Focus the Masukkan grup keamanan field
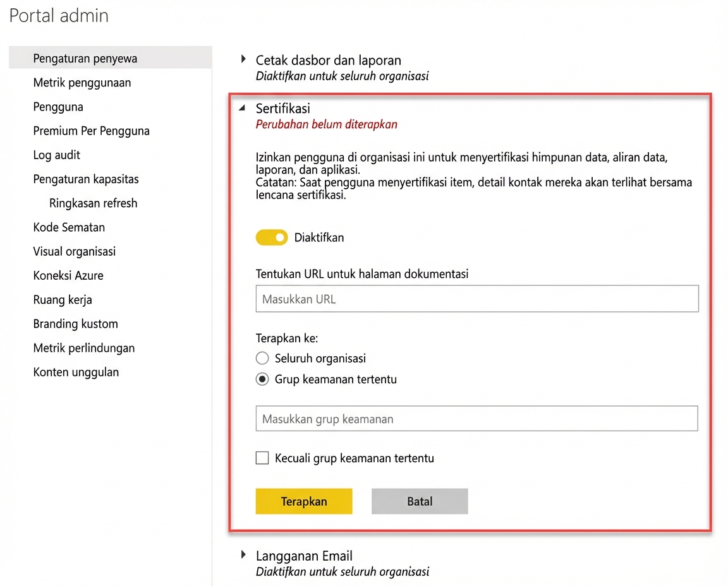 pos(476,419)
